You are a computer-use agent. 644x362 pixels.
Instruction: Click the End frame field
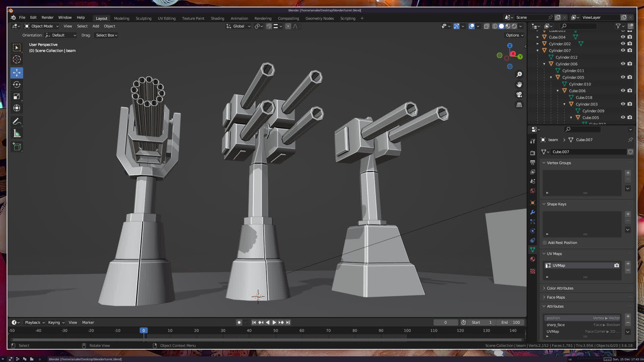tap(510, 322)
